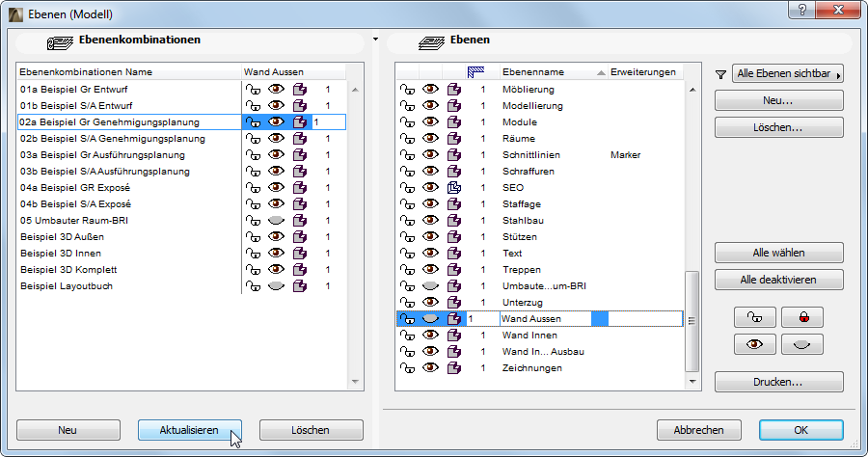Click solid model icon on Stahlbau layer
This screenshot has width=868, height=457.
click(x=454, y=220)
